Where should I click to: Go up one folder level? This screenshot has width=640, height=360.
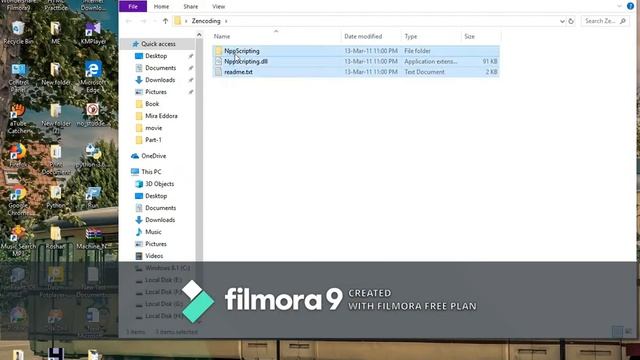pyautogui.click(x=165, y=21)
